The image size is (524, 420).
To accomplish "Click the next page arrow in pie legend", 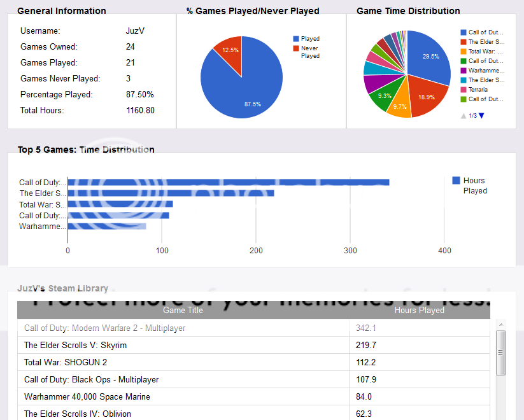I will tap(481, 115).
